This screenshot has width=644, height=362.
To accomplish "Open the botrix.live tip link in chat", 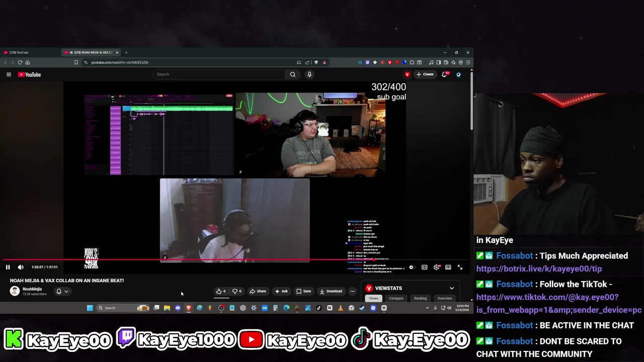I will tap(539, 269).
